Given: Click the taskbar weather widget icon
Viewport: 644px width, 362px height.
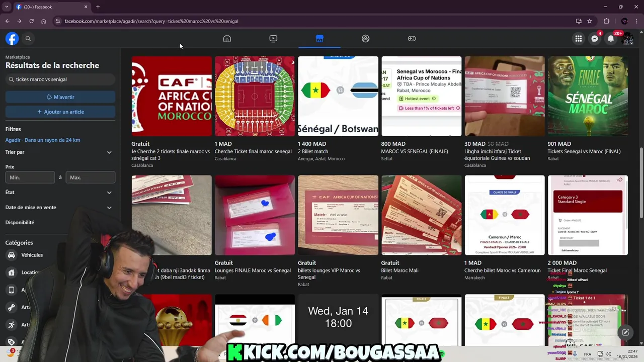Looking at the screenshot, I should pyautogui.click(x=12, y=351).
